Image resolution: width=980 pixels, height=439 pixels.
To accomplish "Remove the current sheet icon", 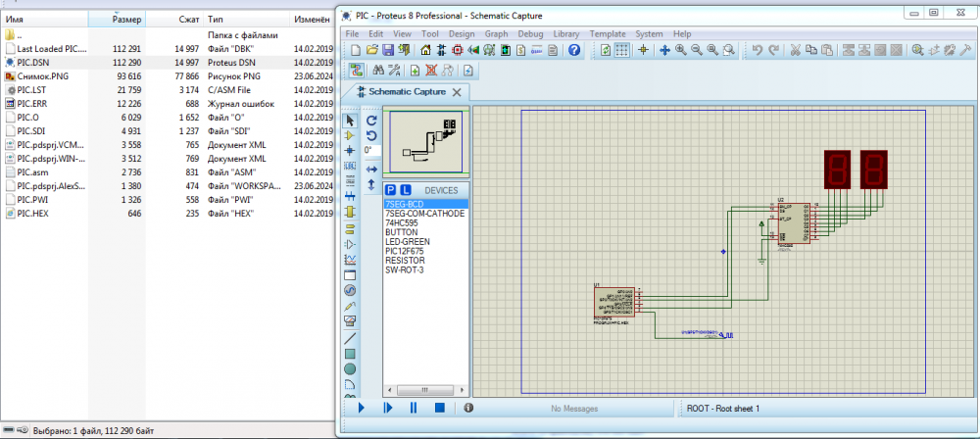I will 431,70.
